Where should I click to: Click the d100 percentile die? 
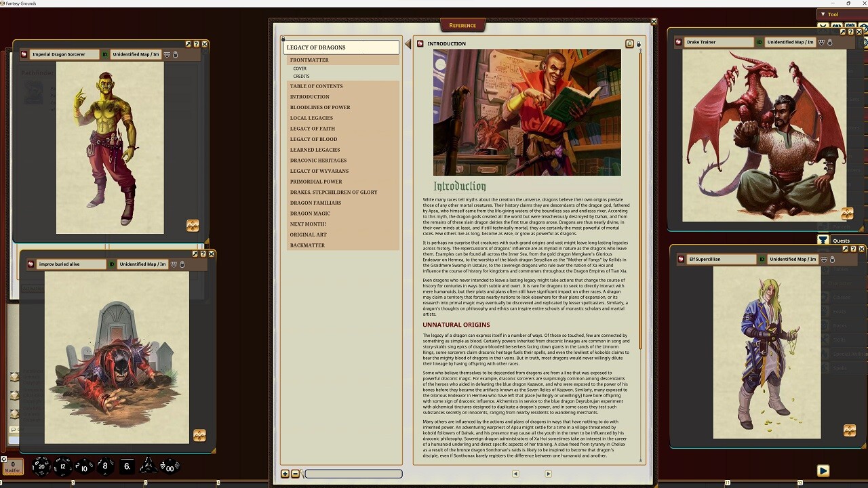click(x=169, y=466)
